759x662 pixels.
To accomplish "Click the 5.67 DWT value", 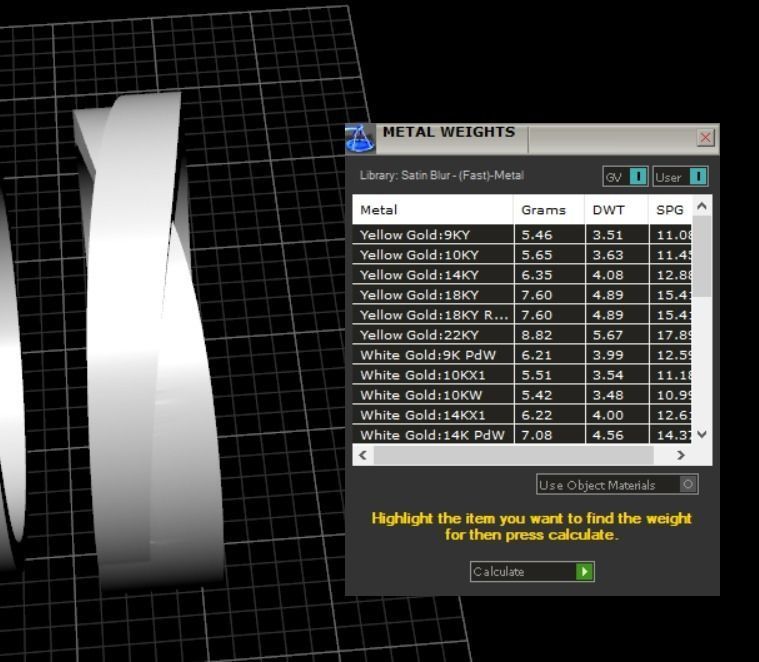I will click(607, 335).
